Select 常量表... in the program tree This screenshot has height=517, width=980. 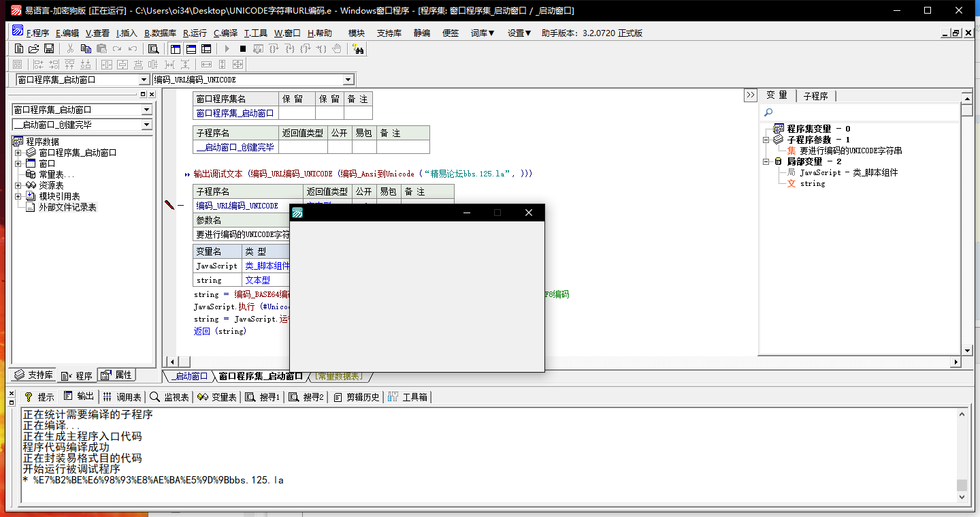pyautogui.click(x=56, y=174)
